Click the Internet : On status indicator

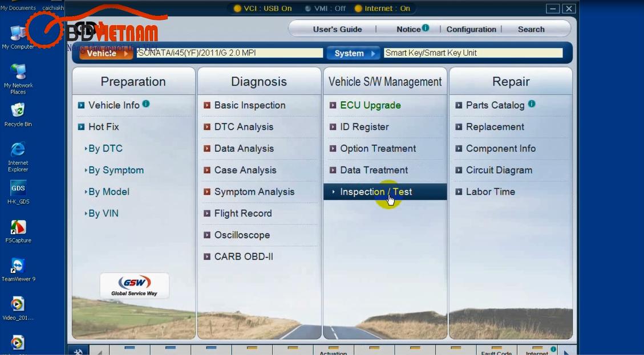(382, 8)
